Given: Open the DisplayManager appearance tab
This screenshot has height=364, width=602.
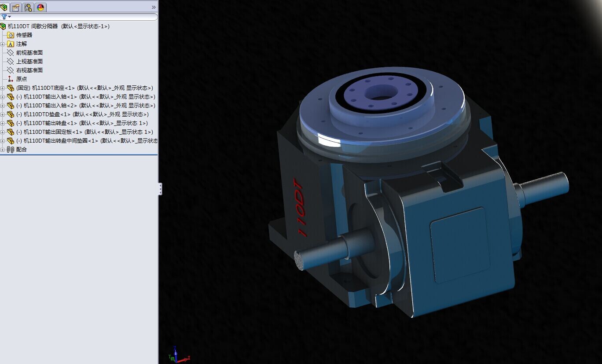Looking at the screenshot, I should point(40,7).
